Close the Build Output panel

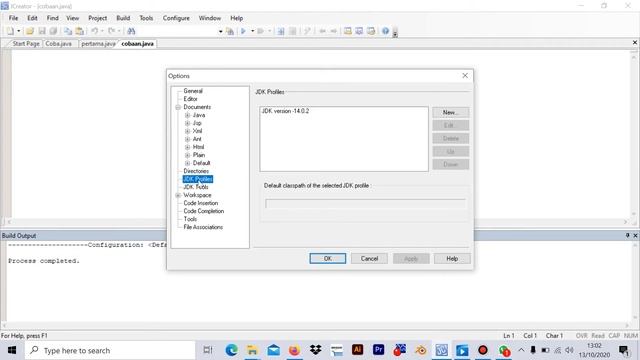click(635, 236)
